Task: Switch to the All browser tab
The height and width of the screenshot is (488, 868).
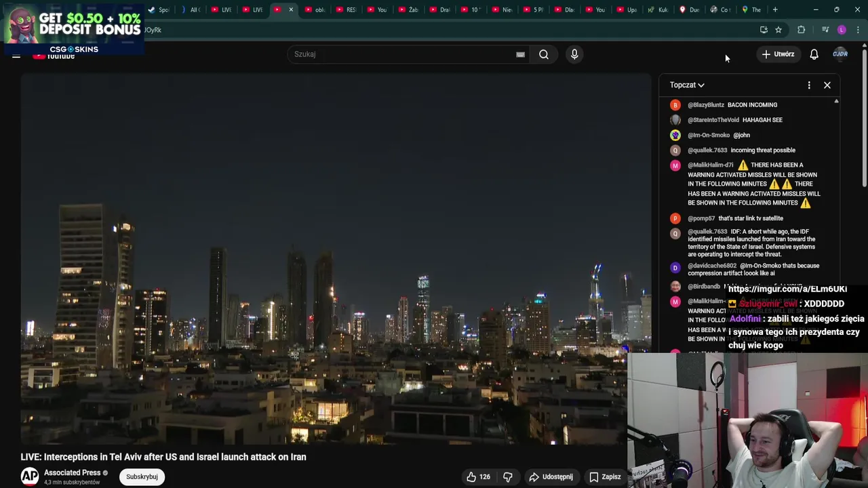Action: coord(189,9)
